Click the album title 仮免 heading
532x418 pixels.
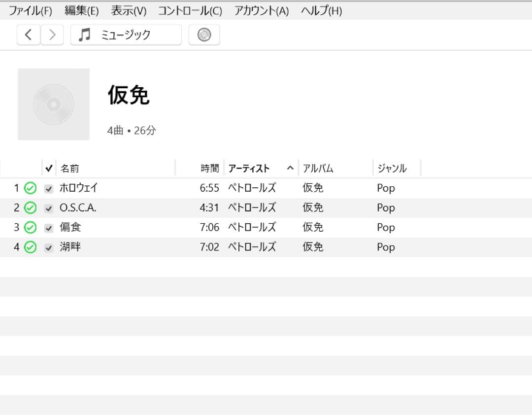pos(129,95)
